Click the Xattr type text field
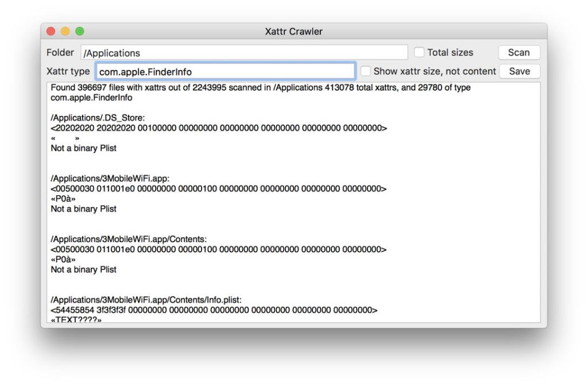This screenshot has width=588, height=386. pyautogui.click(x=225, y=72)
